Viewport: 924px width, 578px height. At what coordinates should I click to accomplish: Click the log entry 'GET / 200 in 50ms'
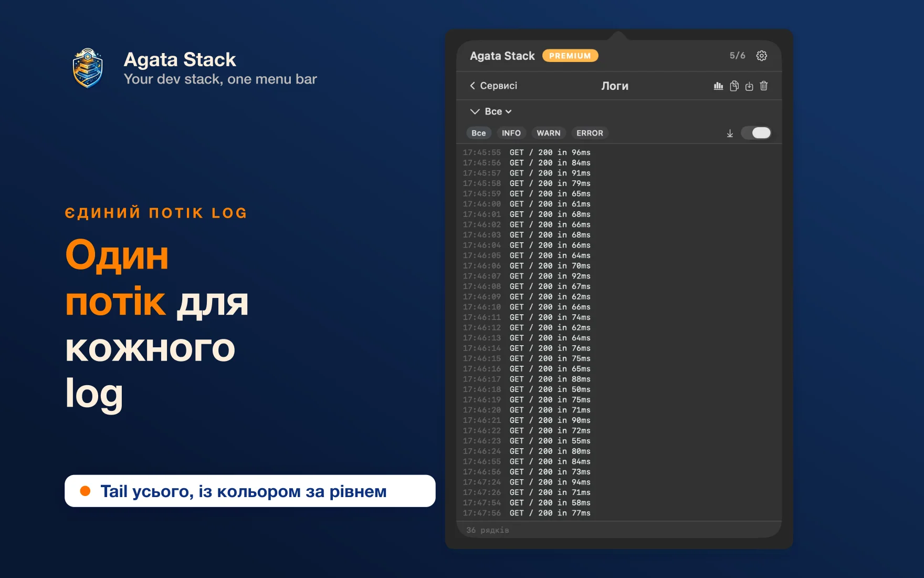point(527,389)
